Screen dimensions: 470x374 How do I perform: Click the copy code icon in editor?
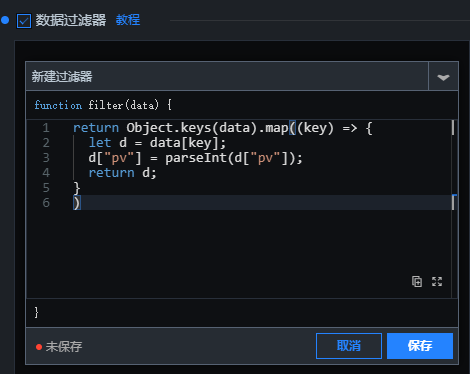point(417,281)
